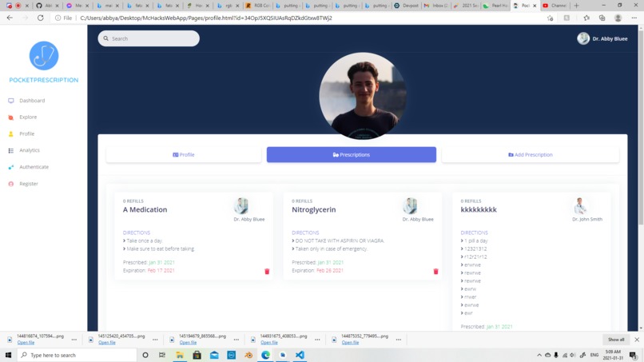Viewport: 644px width, 362px height.
Task: Open options menu for download 144931675_408053
Action: pos(317,340)
